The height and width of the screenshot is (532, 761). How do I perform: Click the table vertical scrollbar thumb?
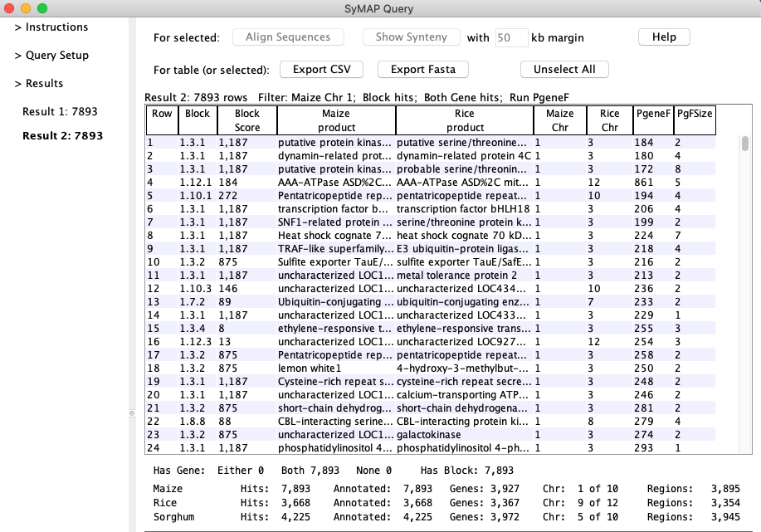click(x=745, y=144)
